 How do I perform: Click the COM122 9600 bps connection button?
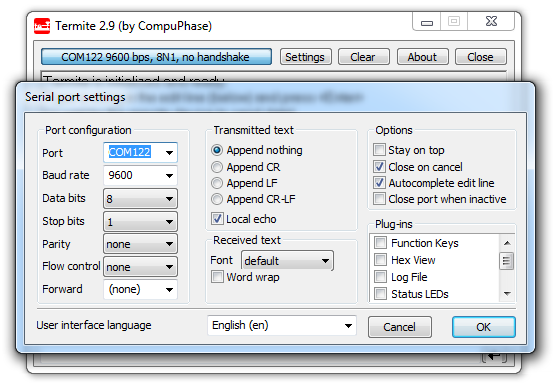[156, 57]
